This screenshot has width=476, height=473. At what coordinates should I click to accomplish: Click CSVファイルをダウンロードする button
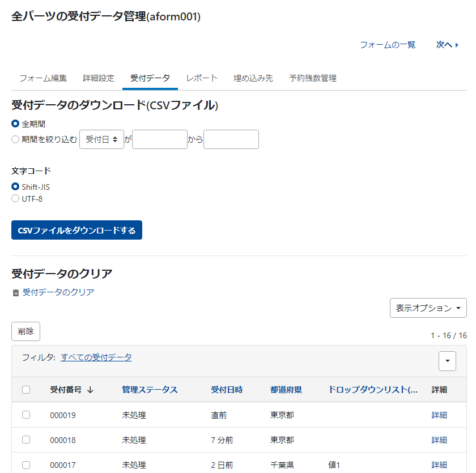(x=76, y=230)
